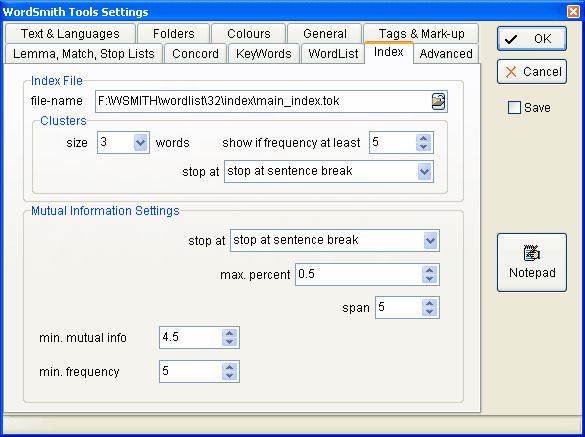Image resolution: width=585 pixels, height=437 pixels.
Task: Open the WordList tab
Action: [333, 53]
